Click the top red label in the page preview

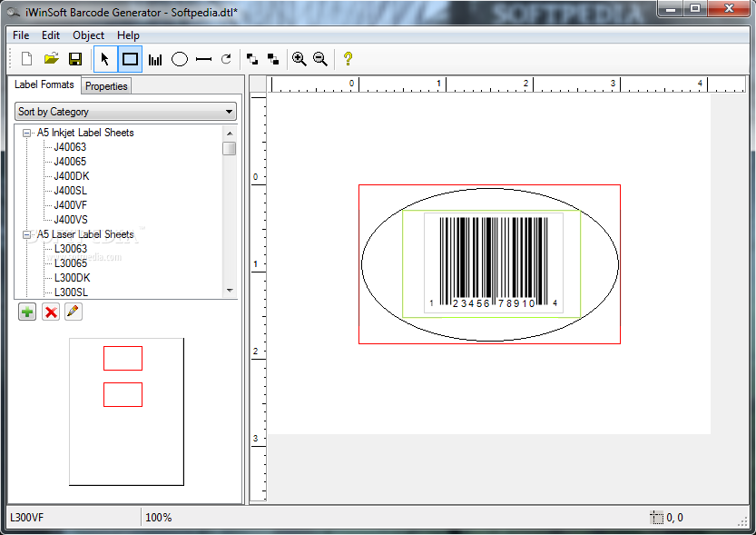click(123, 359)
